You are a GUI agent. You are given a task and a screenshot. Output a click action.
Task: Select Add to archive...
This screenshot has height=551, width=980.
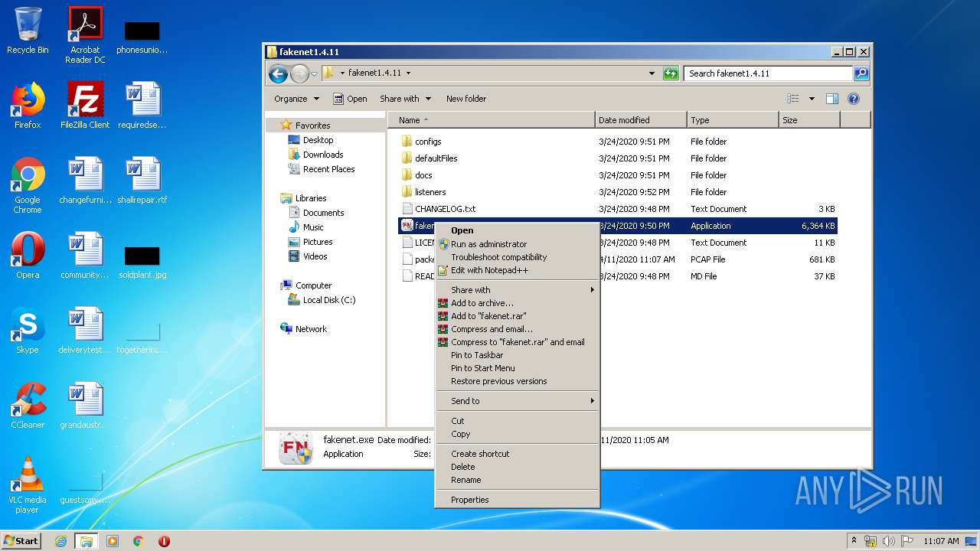(517, 303)
